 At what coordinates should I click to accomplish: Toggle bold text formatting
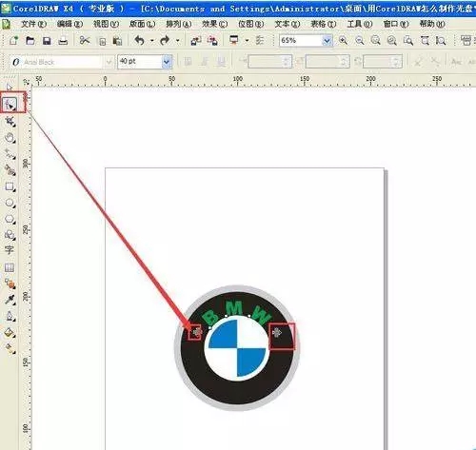click(188, 62)
